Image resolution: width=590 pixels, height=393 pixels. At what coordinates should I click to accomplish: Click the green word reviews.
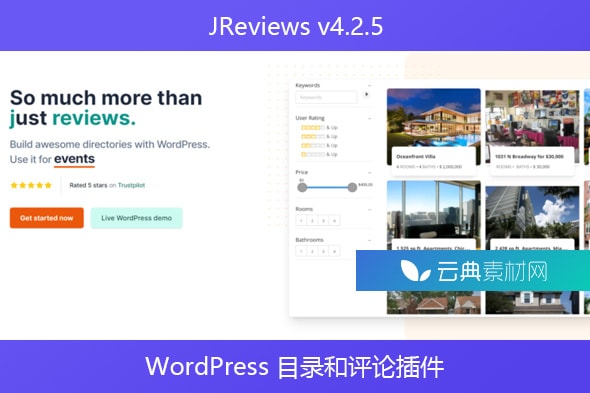click(94, 118)
